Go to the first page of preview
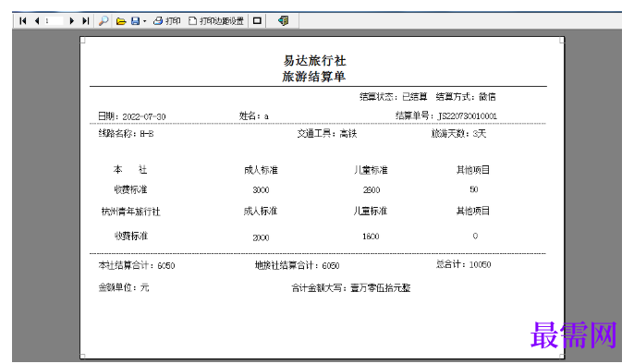634x364 pixels. pyautogui.click(x=22, y=20)
